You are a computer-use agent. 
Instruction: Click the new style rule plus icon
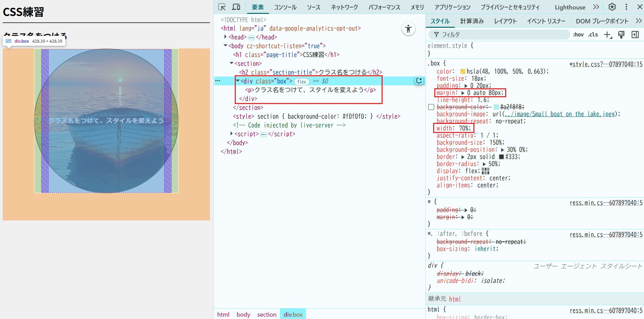pyautogui.click(x=608, y=35)
